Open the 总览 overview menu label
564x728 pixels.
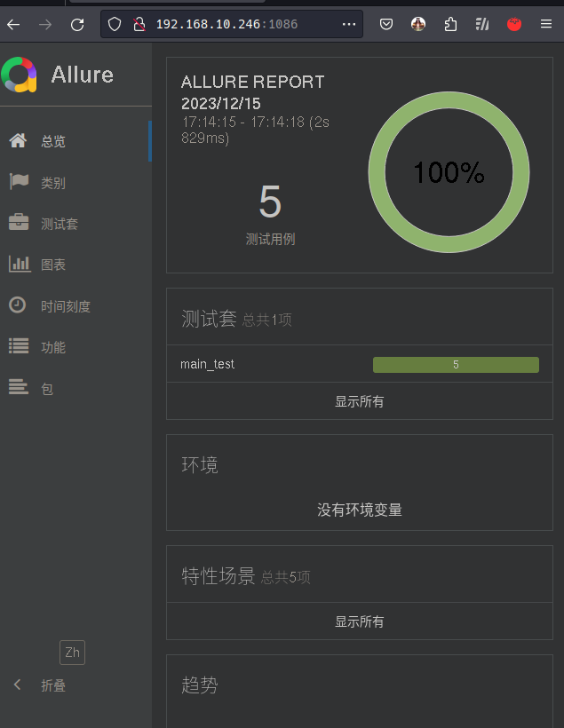[x=53, y=141]
